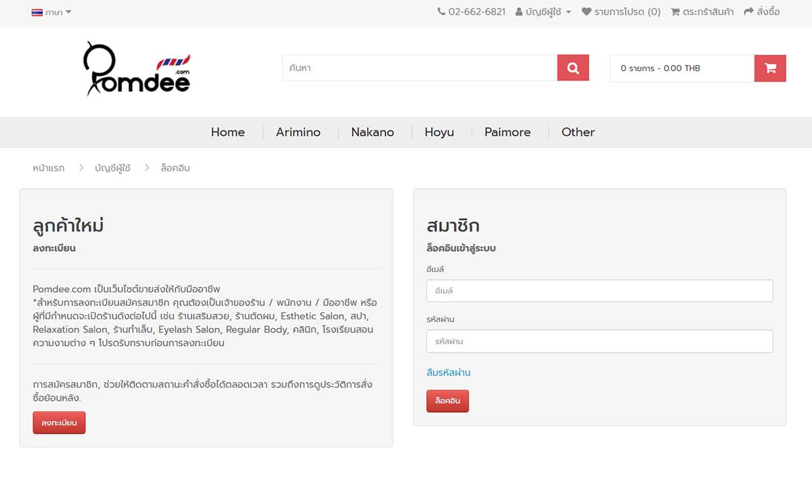Open the Arimino menu
Viewport: 812px width, 504px height.
(x=298, y=132)
